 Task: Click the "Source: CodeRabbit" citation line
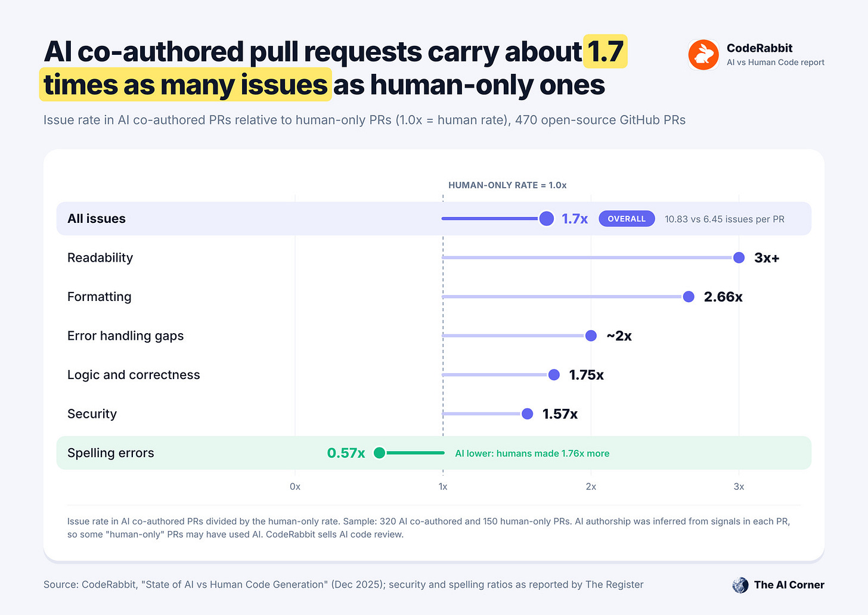coord(343,585)
